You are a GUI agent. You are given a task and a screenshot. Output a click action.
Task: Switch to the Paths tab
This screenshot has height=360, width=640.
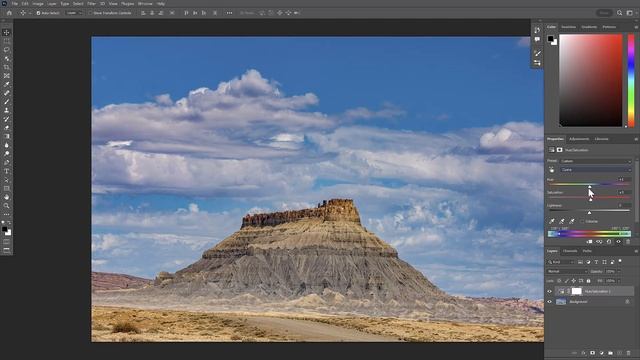(x=587, y=251)
